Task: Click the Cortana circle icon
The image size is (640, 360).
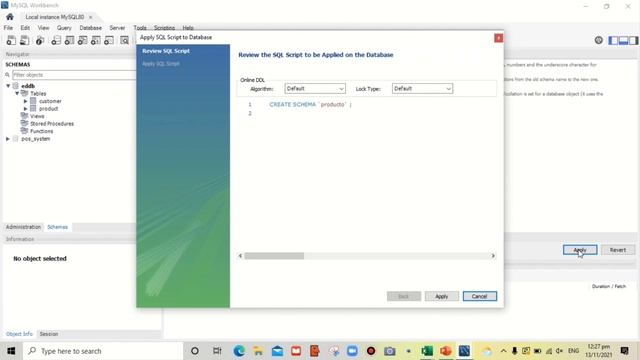Action: (x=195, y=351)
